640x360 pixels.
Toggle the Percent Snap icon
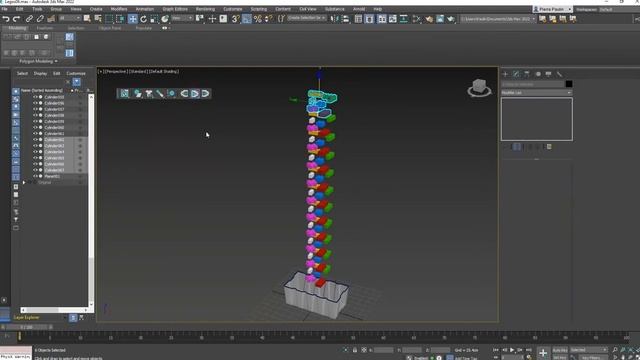(x=258, y=19)
